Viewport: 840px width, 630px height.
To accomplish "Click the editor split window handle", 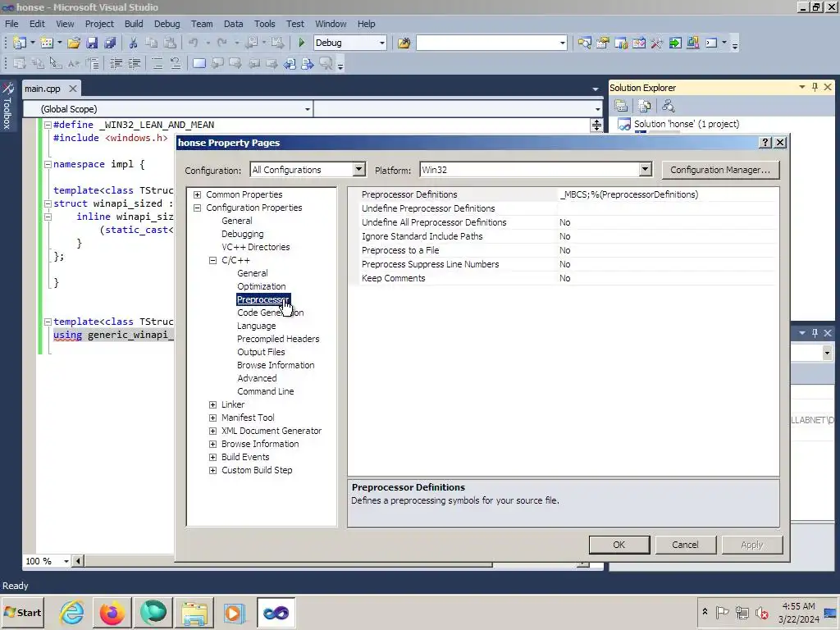I will click(596, 126).
